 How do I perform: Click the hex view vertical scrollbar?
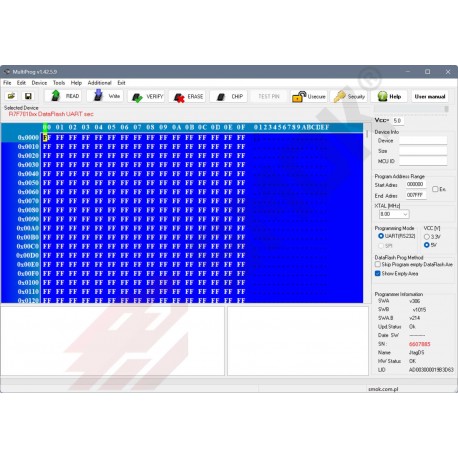tap(367, 213)
